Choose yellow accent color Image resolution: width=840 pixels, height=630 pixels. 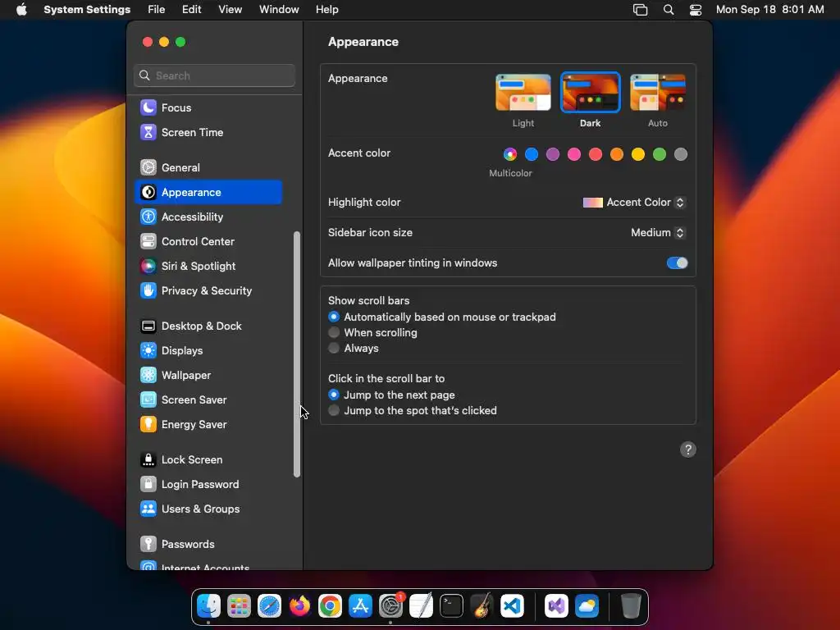pyautogui.click(x=638, y=154)
